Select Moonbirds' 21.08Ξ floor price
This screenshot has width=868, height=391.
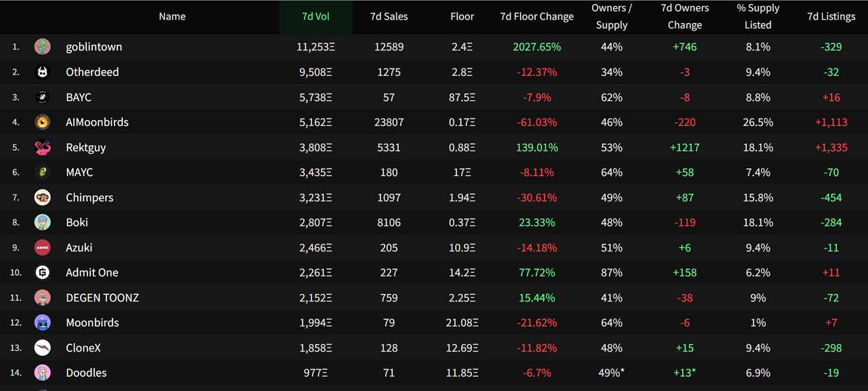pos(462,323)
